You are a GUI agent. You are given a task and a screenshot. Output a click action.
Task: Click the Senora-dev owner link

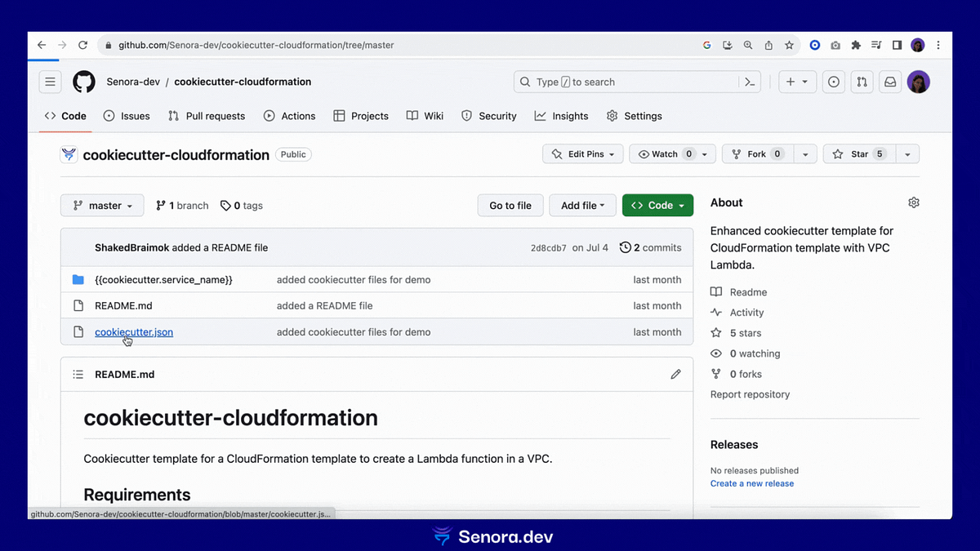[x=133, y=82]
